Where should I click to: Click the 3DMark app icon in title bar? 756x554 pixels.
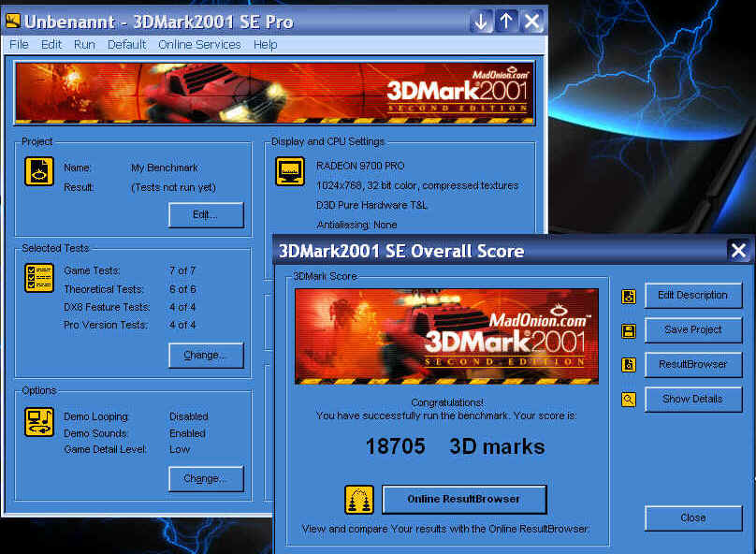point(13,21)
